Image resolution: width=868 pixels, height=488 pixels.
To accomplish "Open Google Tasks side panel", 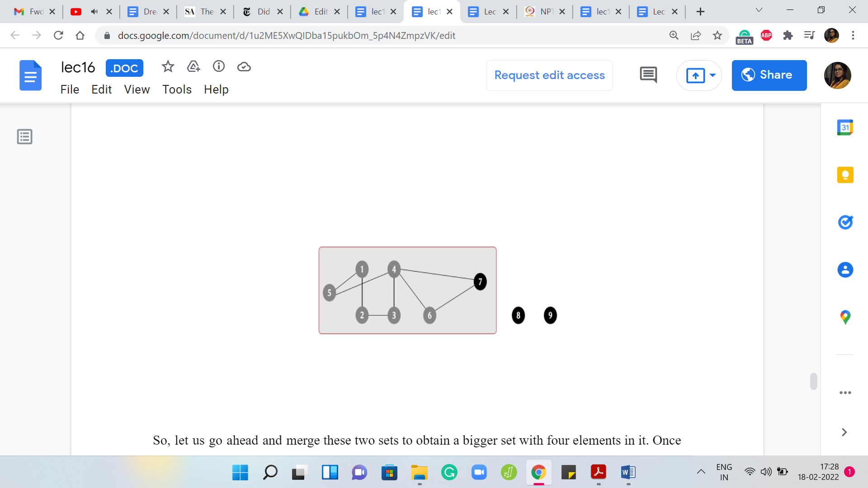I will click(x=845, y=222).
